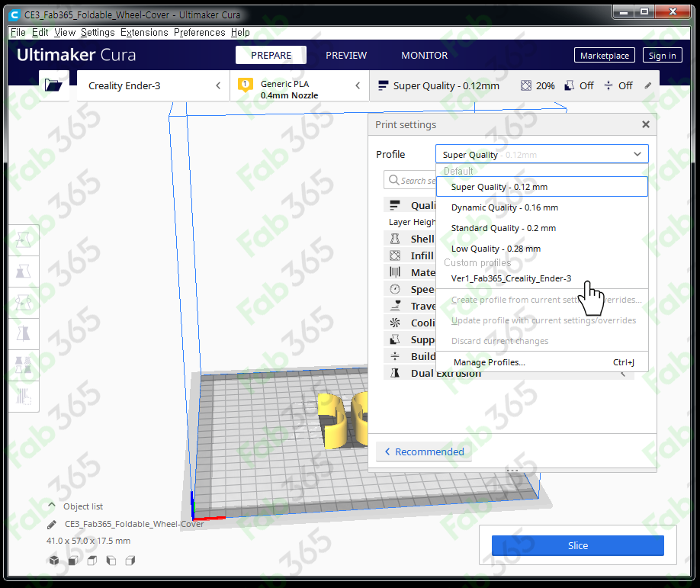Viewport: 700px width, 588px height.
Task: Click the Quality category icon
Action: pyautogui.click(x=395, y=205)
